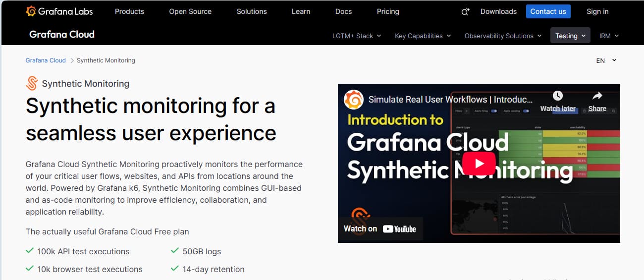
Task: Click the video title Simulate Real User Workflows
Action: point(450,99)
